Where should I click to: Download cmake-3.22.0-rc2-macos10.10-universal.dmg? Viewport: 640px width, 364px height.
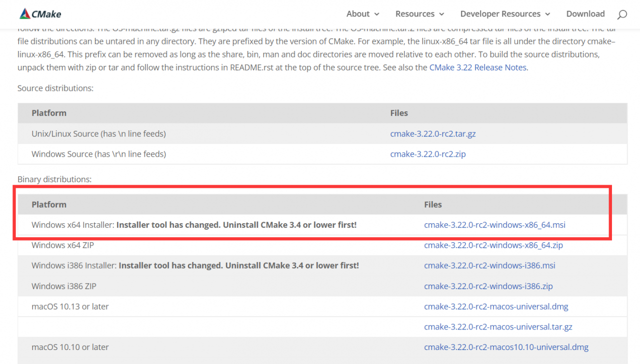pos(506,347)
